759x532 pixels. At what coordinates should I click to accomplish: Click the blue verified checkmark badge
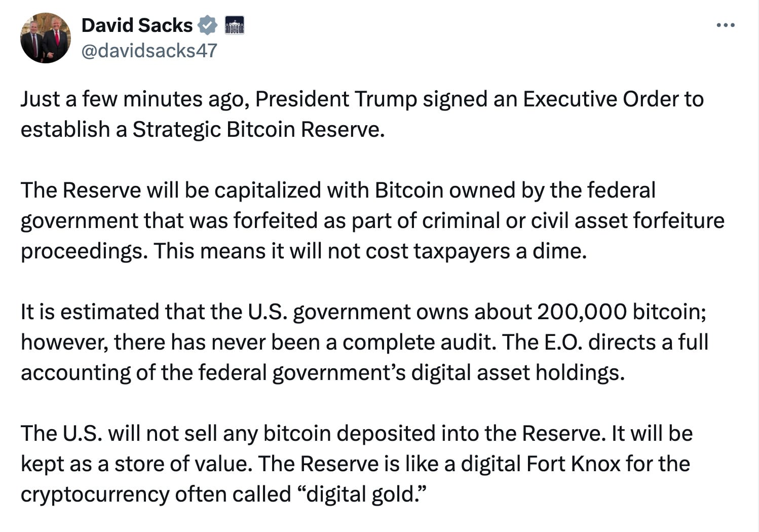pyautogui.click(x=207, y=25)
